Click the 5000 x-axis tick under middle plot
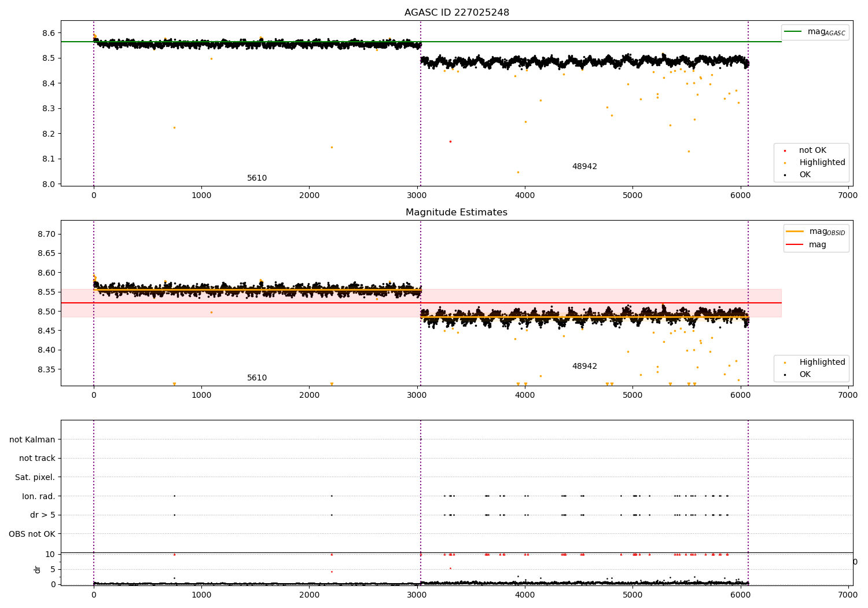Screen dimensions: 868x608 tap(632, 395)
